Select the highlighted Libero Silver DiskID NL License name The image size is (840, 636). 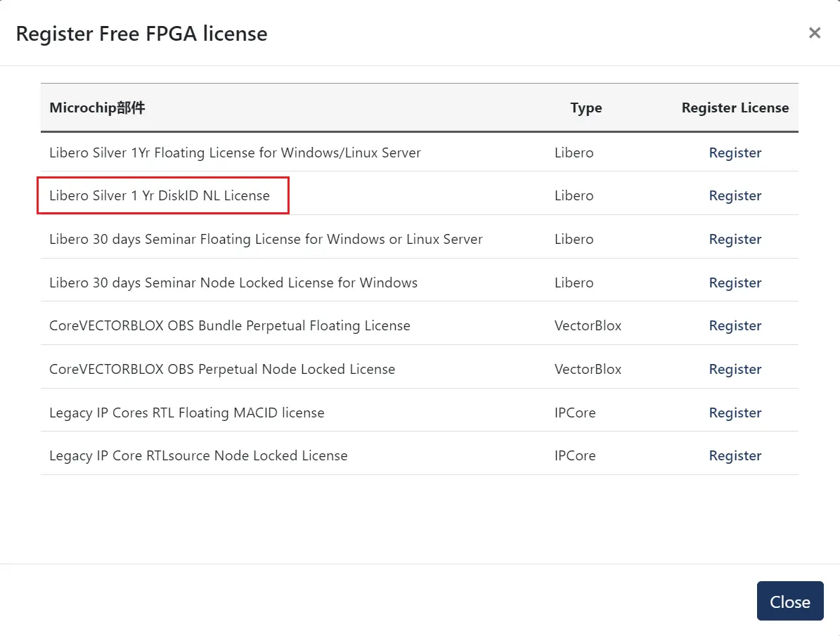point(160,195)
